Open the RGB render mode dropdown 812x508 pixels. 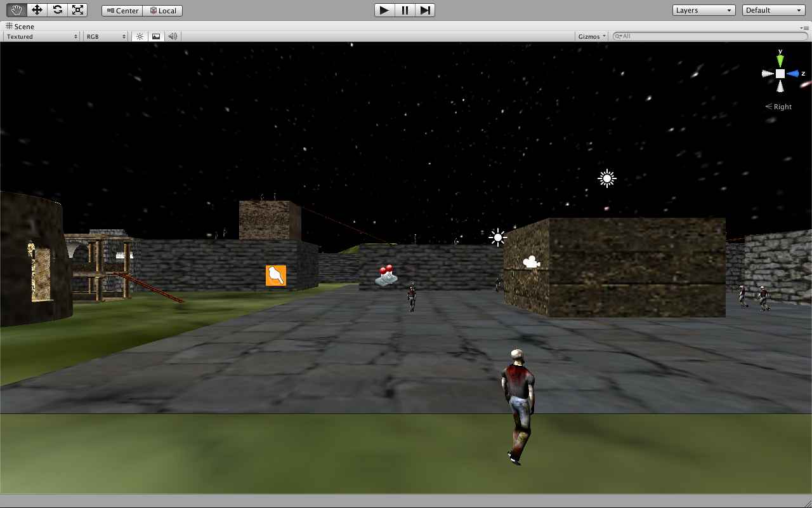106,36
